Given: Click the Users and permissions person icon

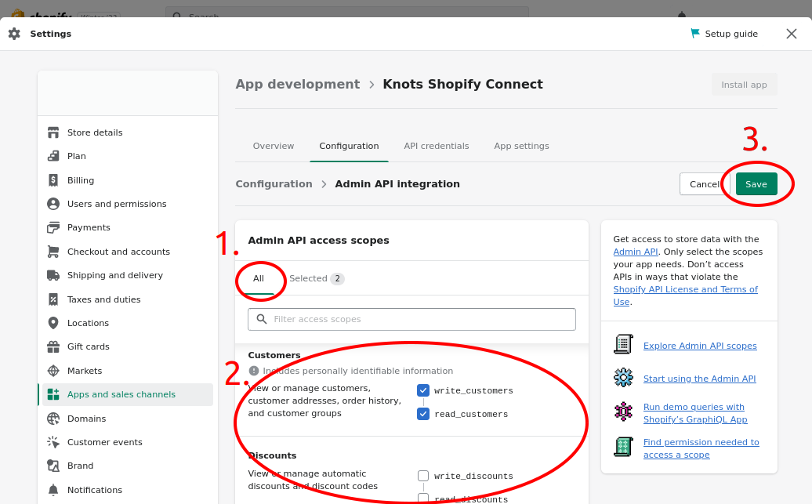Looking at the screenshot, I should click(53, 204).
